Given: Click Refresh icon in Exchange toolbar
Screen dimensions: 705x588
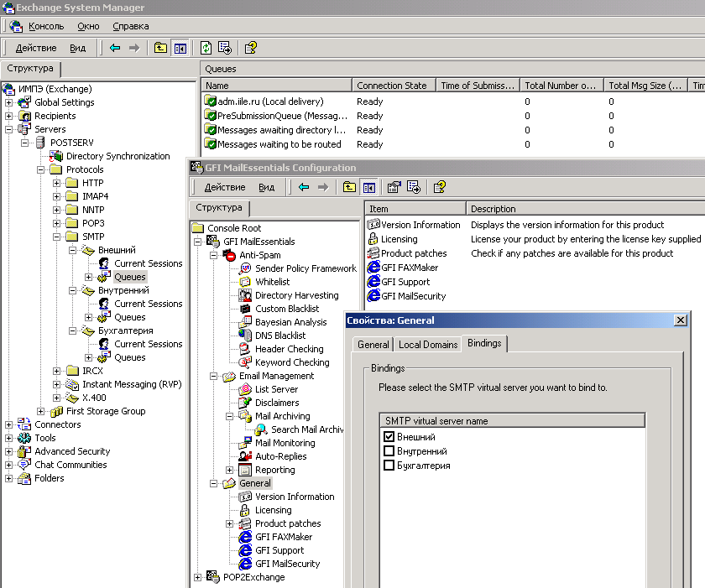Looking at the screenshot, I should point(206,48).
